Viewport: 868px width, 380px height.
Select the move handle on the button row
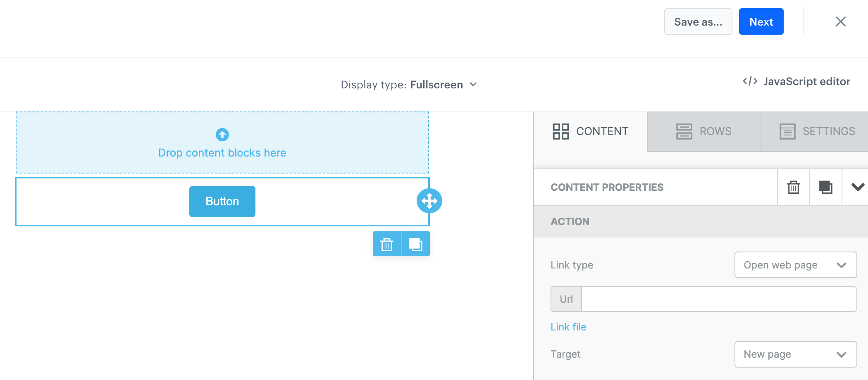tap(429, 201)
